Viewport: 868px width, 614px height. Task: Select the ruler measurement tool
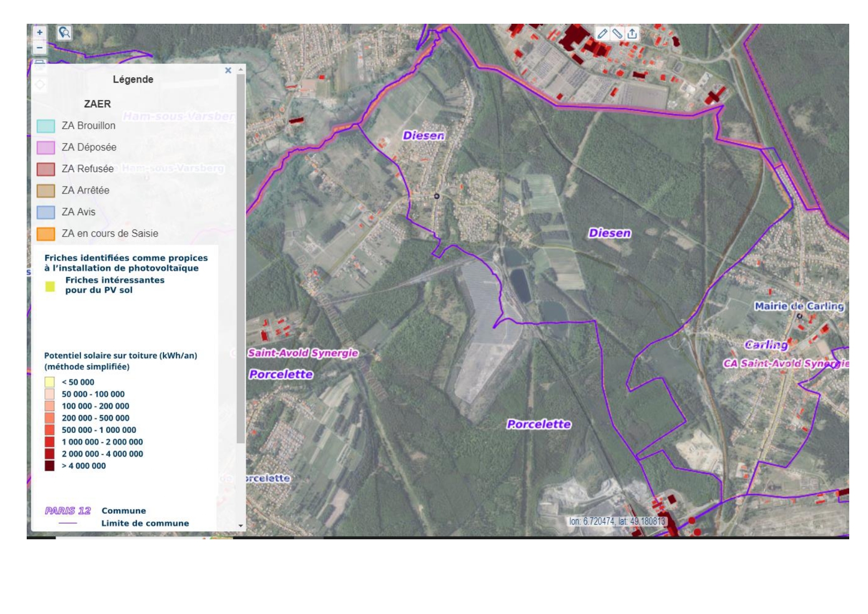coord(617,34)
